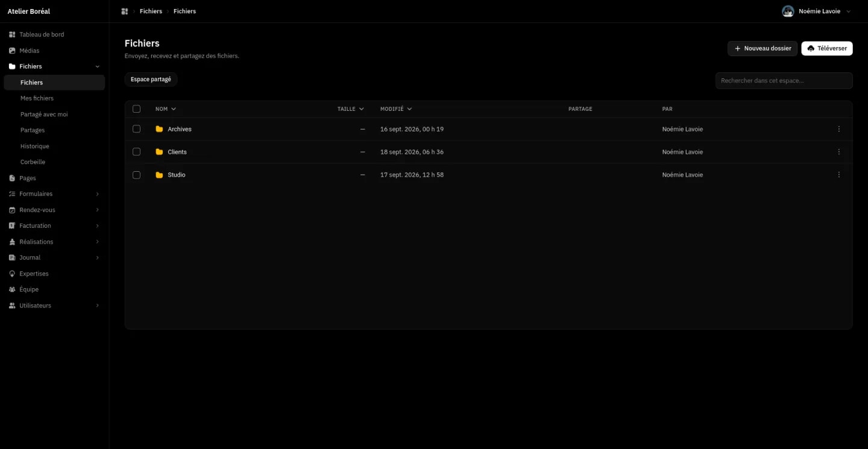The image size is (868, 449).
Task: Open the Archives folder icon
Action: 159,129
